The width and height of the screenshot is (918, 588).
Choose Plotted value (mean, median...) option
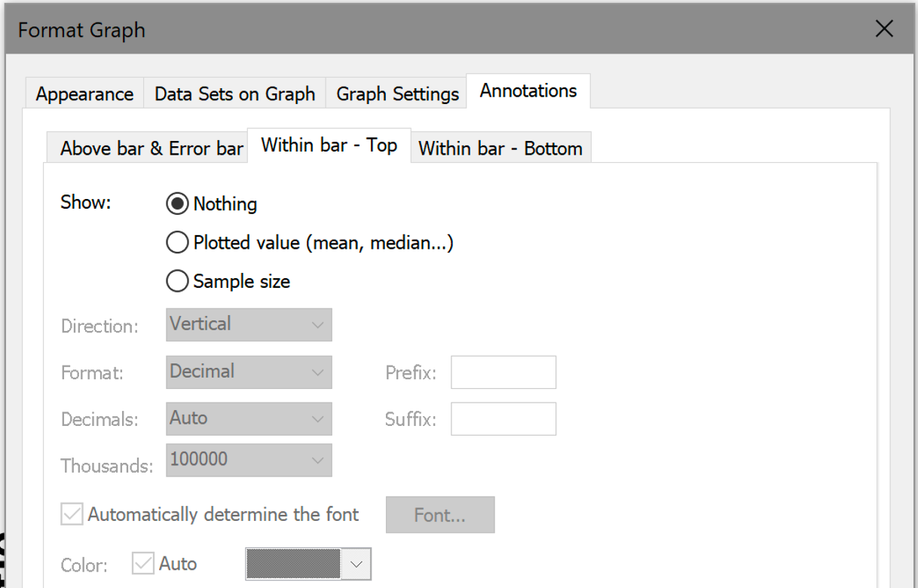pos(176,243)
